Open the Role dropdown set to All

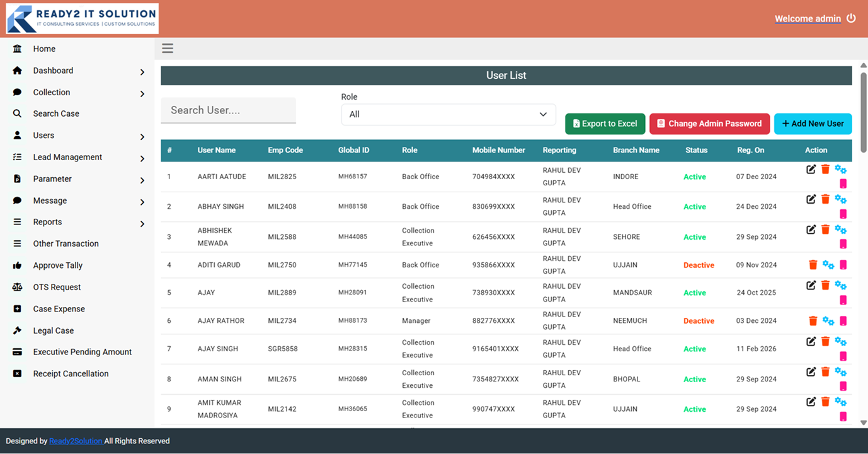[x=448, y=115]
